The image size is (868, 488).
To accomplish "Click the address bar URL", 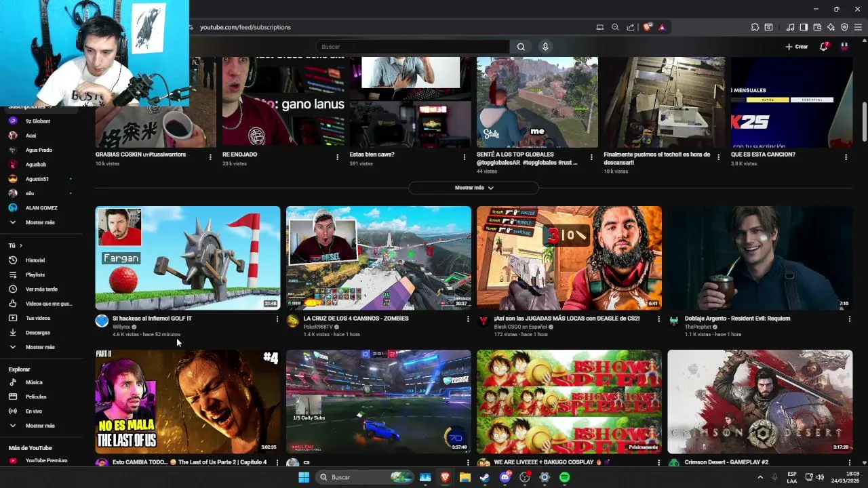I will tap(245, 27).
